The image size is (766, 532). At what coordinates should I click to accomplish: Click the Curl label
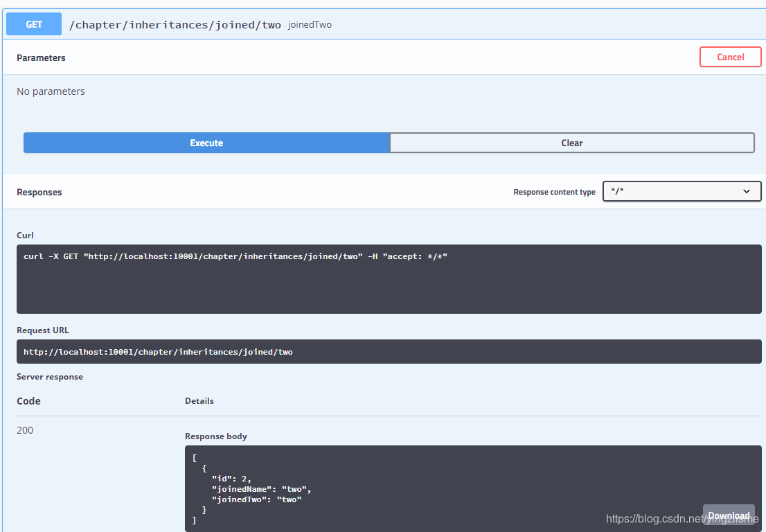[25, 235]
